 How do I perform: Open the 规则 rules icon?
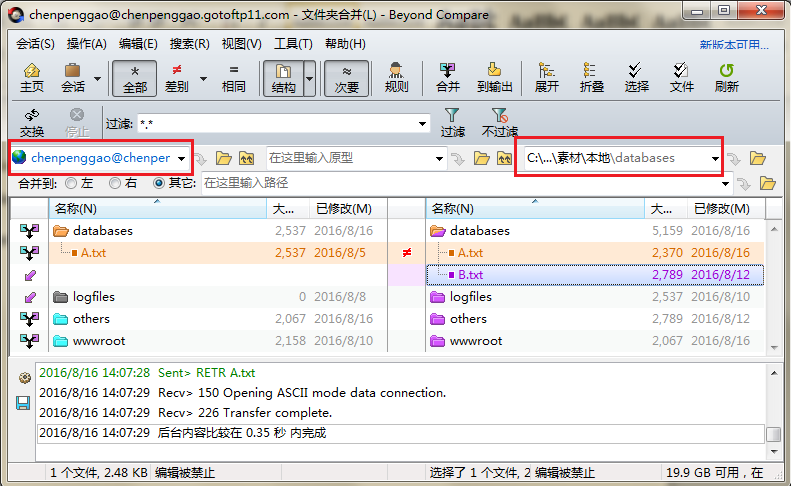click(396, 78)
